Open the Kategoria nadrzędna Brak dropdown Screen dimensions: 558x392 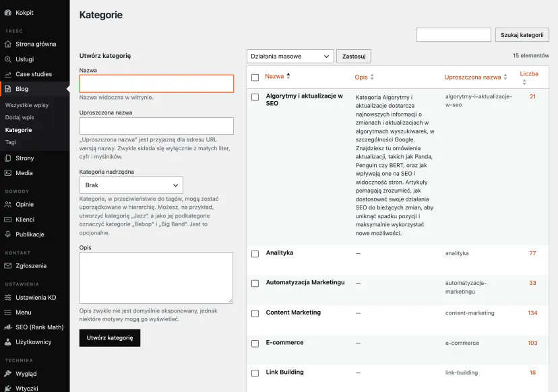(131, 185)
